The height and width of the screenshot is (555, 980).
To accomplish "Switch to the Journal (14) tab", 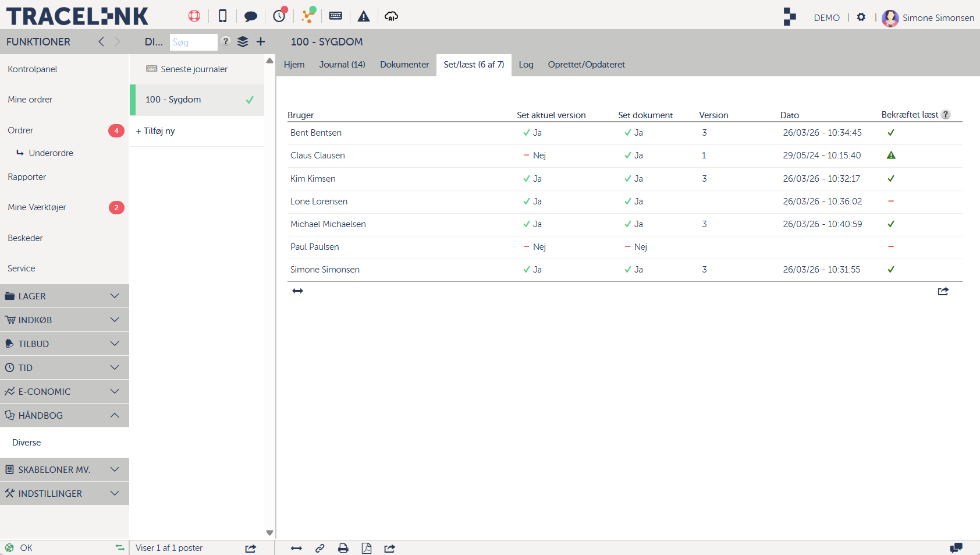I will click(342, 65).
